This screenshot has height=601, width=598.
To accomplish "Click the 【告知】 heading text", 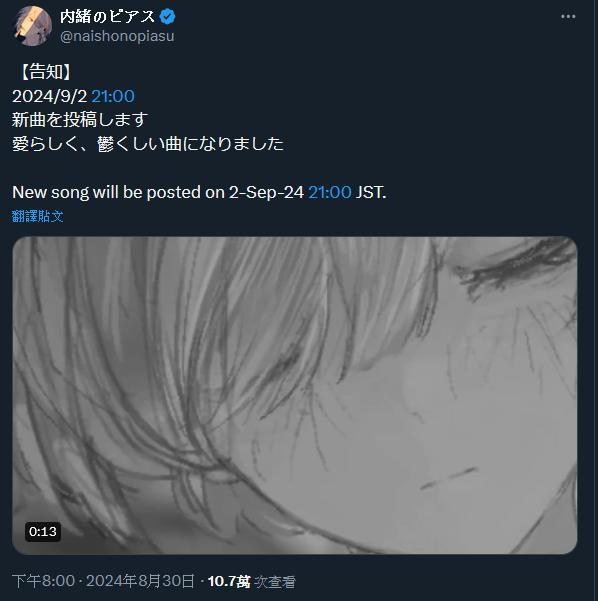I will 45,72.
